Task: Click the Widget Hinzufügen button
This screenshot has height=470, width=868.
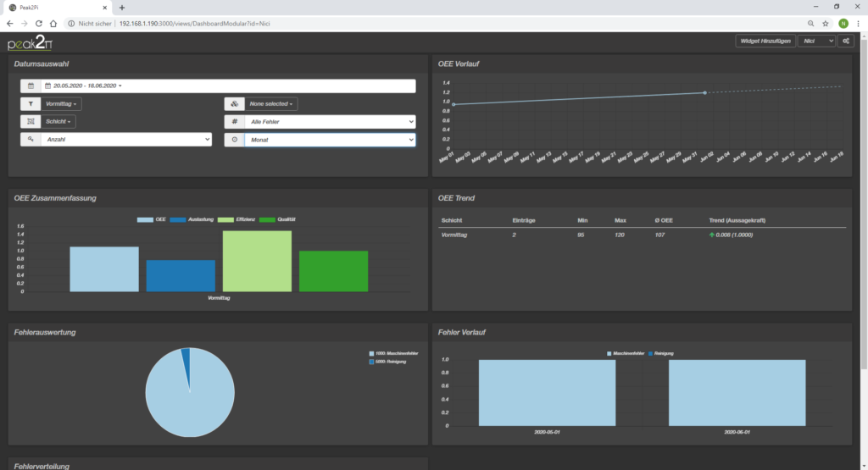Action: pyautogui.click(x=765, y=41)
